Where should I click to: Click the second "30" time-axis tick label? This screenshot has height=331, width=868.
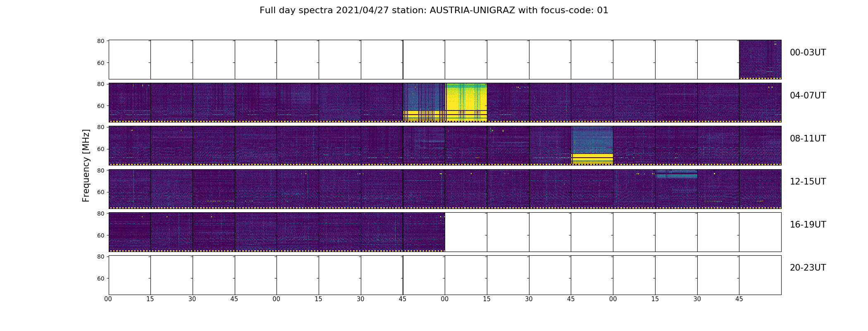360,299
